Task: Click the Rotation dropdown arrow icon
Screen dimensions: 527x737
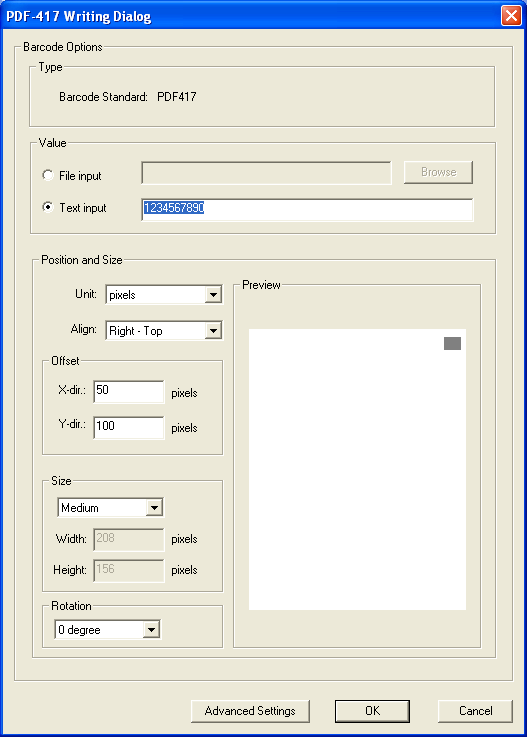Action: 151,630
